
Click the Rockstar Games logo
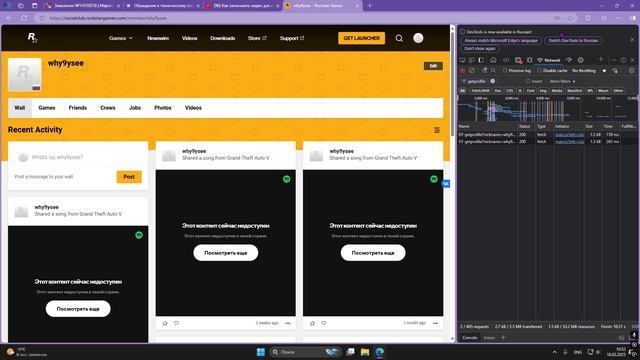tap(33, 38)
